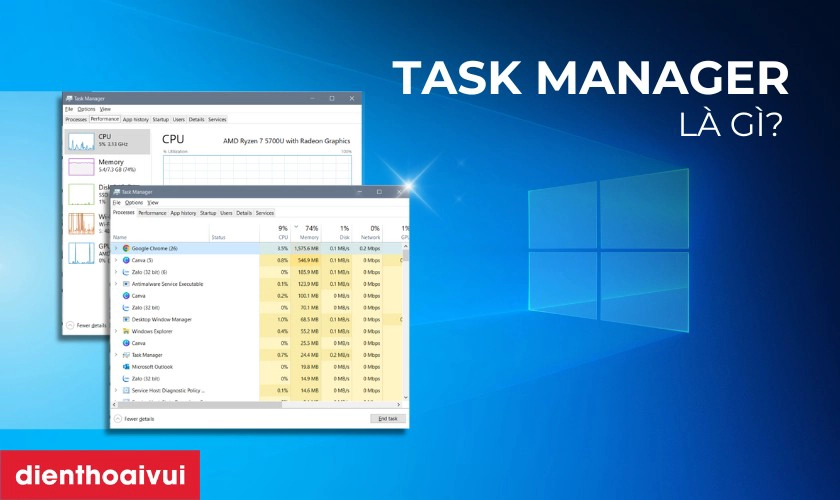The height and width of the screenshot is (500, 840).
Task: Switch to Startup tab in front window
Action: tap(208, 213)
